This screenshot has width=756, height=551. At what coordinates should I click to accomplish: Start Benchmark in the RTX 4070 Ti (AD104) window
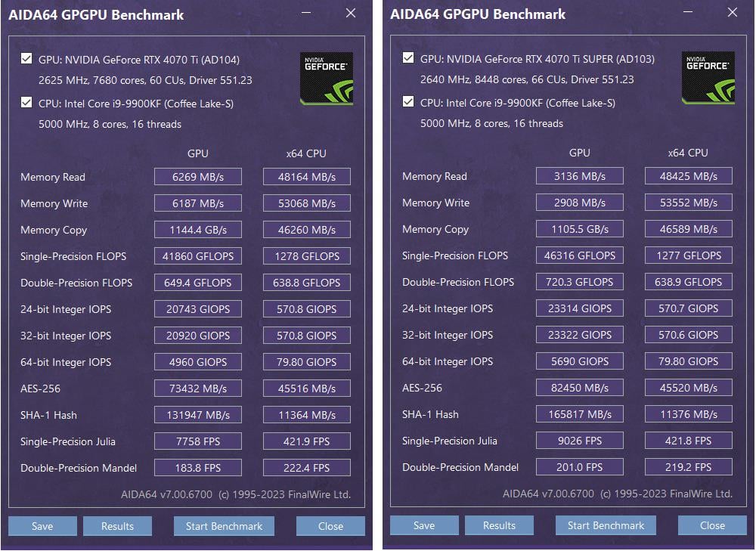pos(225,526)
